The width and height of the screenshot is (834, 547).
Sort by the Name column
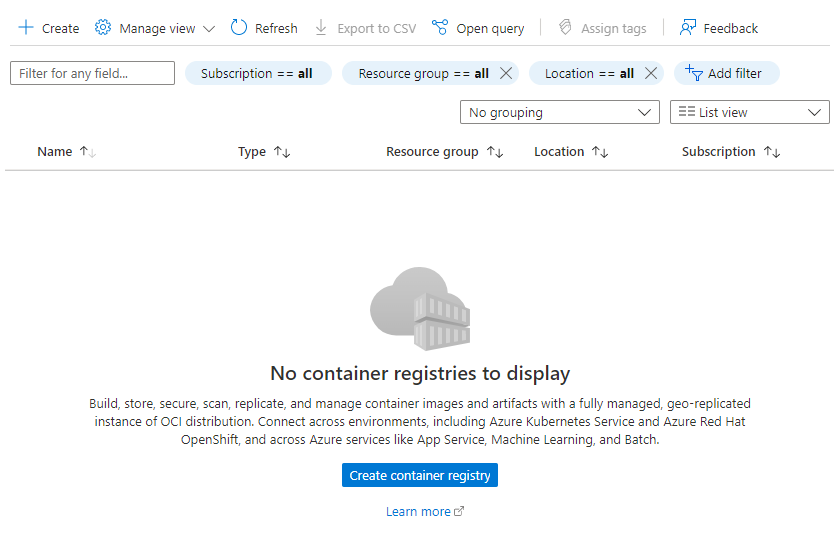tap(55, 152)
